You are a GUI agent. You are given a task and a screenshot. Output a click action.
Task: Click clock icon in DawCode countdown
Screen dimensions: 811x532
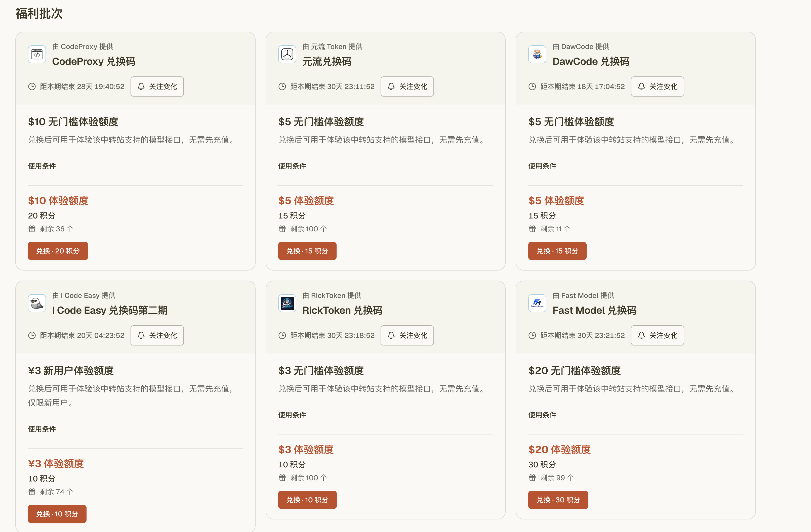532,86
